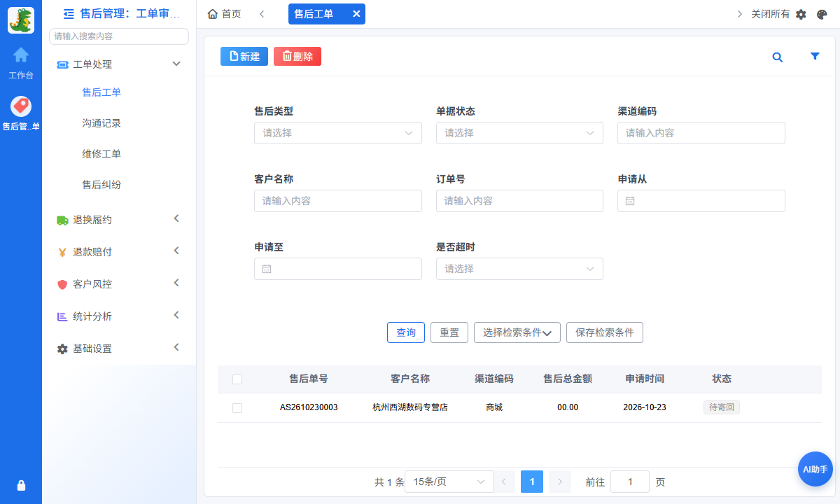
Task: Focus the 订单号 input field
Action: (x=519, y=201)
